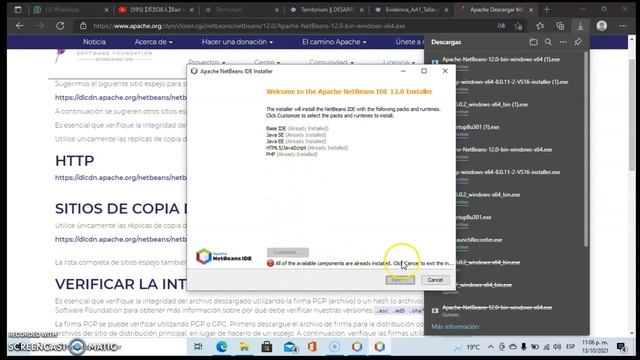Open the browser profile avatar
The width and height of the screenshot is (640, 360).
point(602,26)
